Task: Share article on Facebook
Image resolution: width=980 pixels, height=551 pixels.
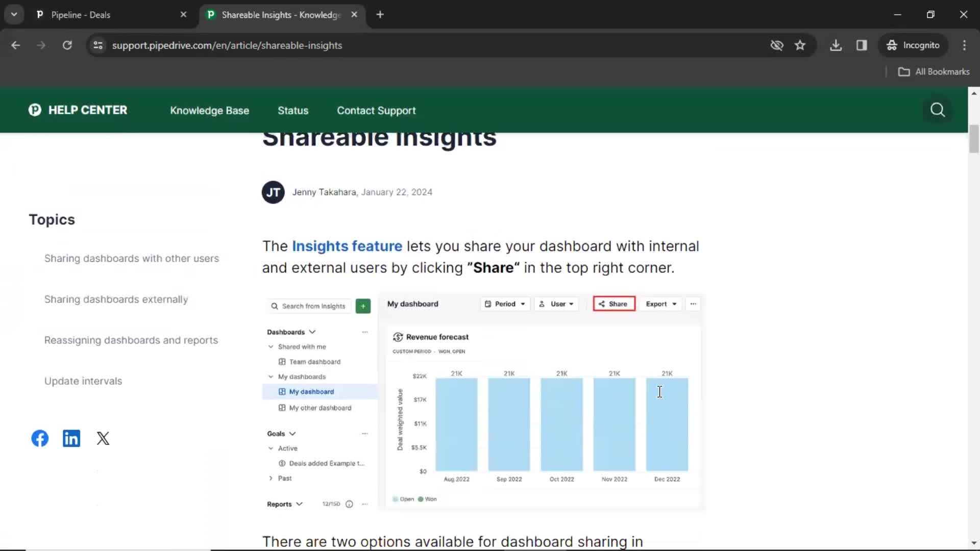Action: point(40,438)
